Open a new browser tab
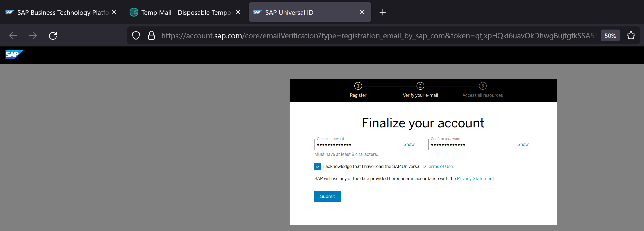Screen dimensions: 644x231 coord(383,12)
